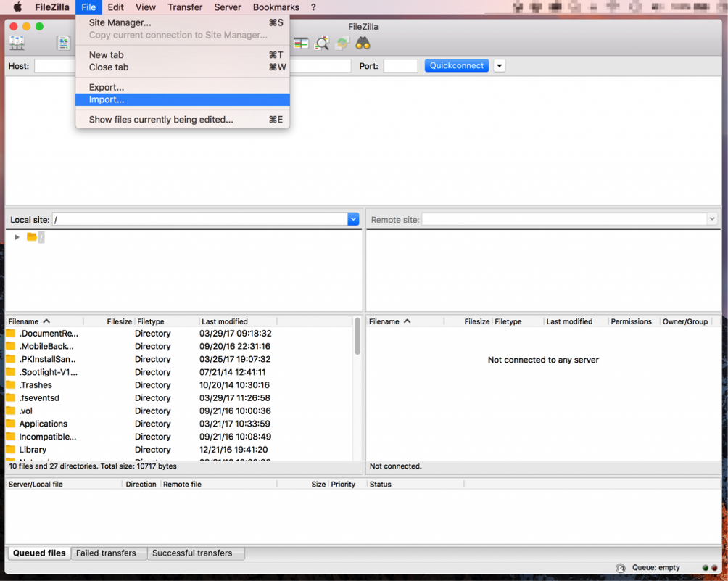
Task: Select the .PKInstallSan.. directory row
Action: click(x=179, y=359)
